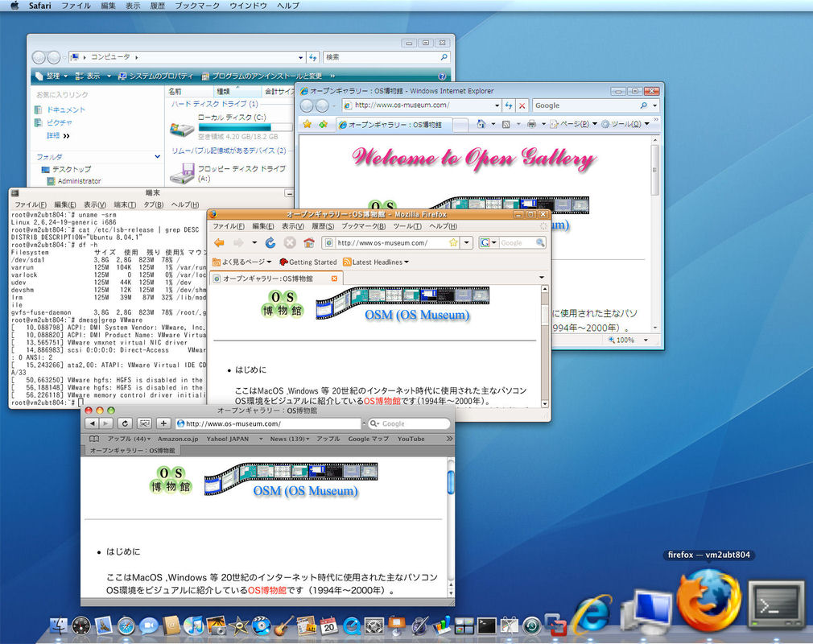Click OS博物館 red link in Safari page
The image size is (813, 644).
click(x=266, y=590)
